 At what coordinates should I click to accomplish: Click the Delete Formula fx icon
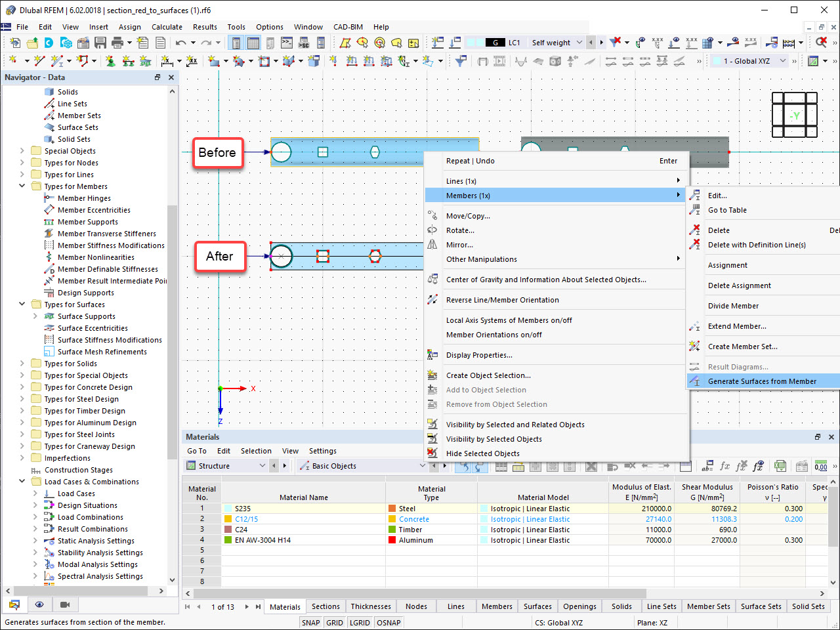742,466
